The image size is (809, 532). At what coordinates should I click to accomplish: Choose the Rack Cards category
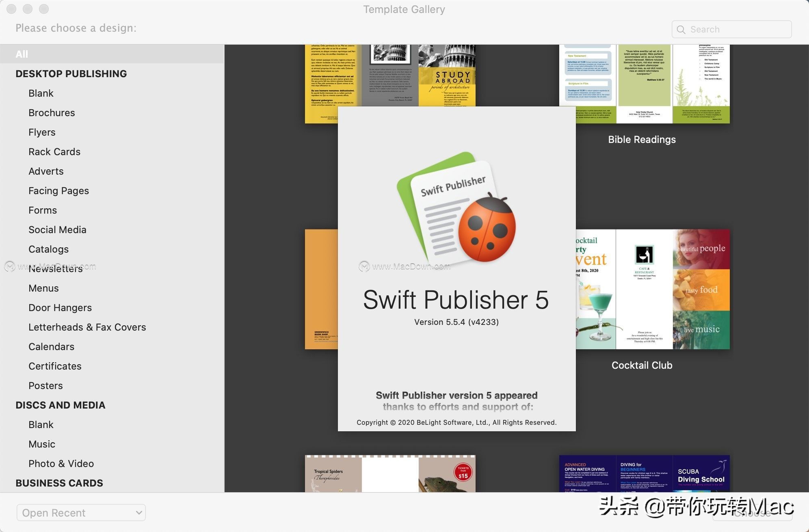click(54, 152)
